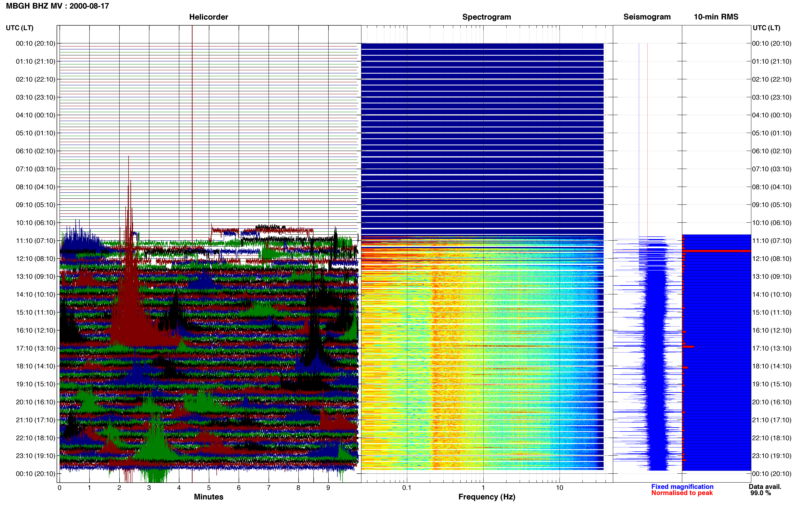Screen dimensions: 812x508
Task: Click the '5' tick on the Minutes axis
Action: [209, 488]
